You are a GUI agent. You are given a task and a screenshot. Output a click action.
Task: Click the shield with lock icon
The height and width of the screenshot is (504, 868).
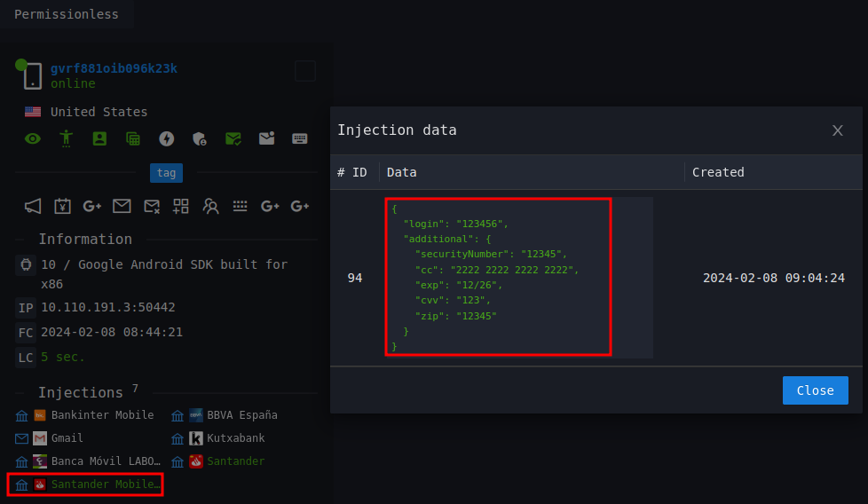point(200,138)
